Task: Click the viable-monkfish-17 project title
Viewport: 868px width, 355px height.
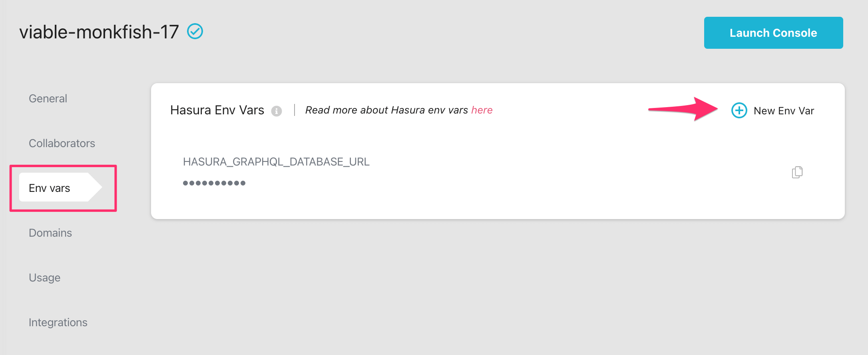Action: (99, 32)
